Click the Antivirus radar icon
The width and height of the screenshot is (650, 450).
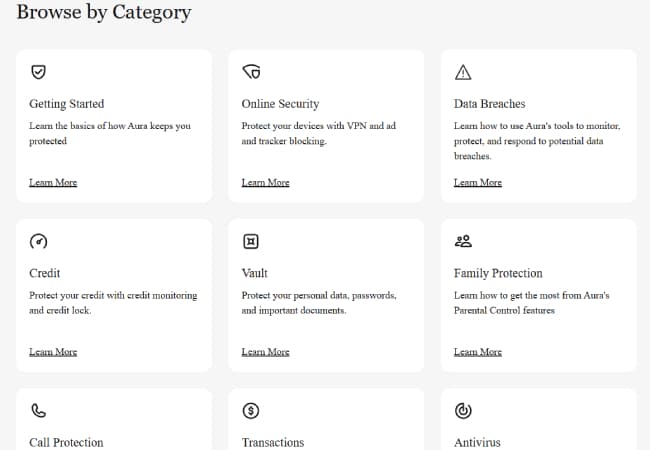463,411
